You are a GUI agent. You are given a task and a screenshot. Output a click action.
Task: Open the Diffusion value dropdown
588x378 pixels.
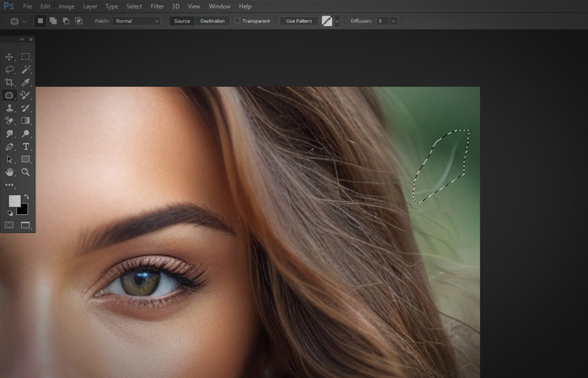392,20
